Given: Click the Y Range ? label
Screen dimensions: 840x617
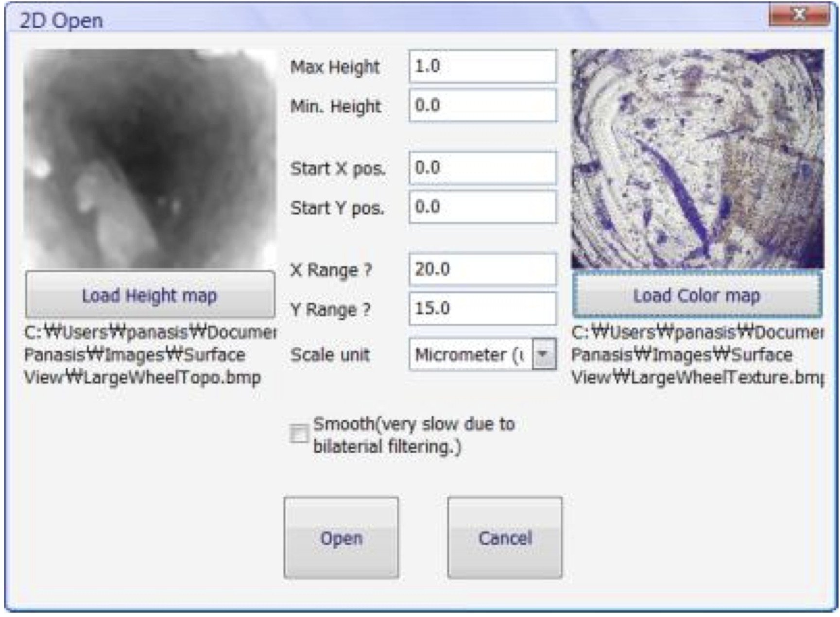Looking at the screenshot, I should click(x=330, y=309).
